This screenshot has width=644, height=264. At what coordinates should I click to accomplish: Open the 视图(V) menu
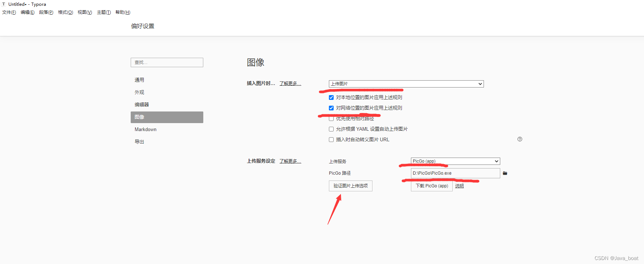coord(85,12)
